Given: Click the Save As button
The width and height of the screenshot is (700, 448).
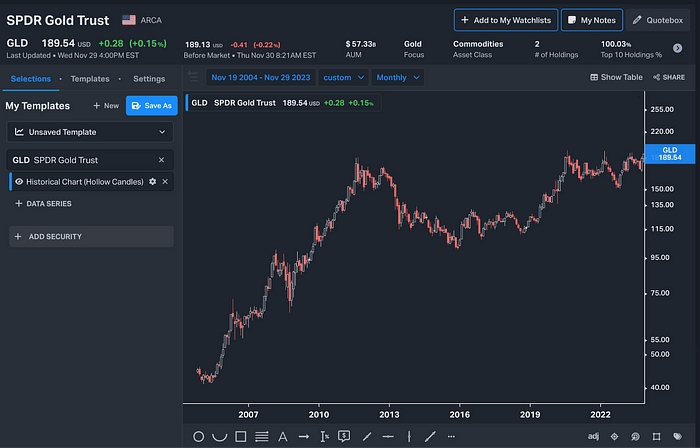Looking at the screenshot, I should (x=152, y=106).
